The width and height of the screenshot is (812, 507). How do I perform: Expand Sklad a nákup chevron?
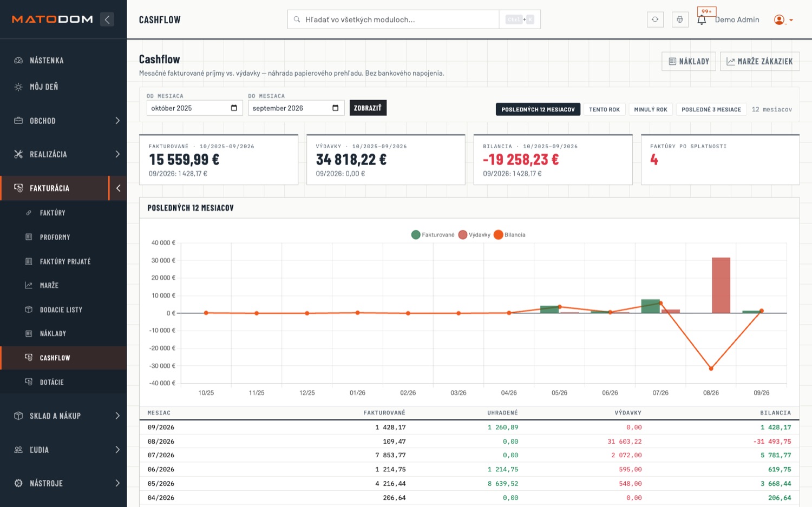(117, 416)
